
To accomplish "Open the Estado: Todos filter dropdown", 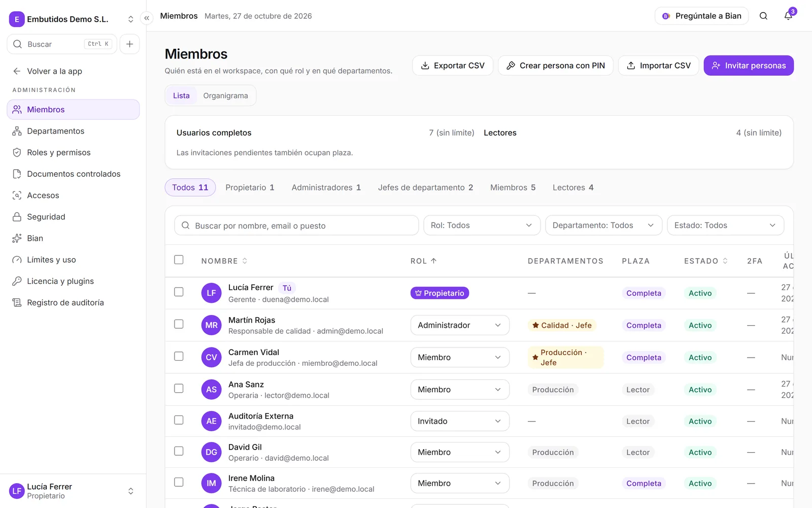I will pyautogui.click(x=725, y=225).
